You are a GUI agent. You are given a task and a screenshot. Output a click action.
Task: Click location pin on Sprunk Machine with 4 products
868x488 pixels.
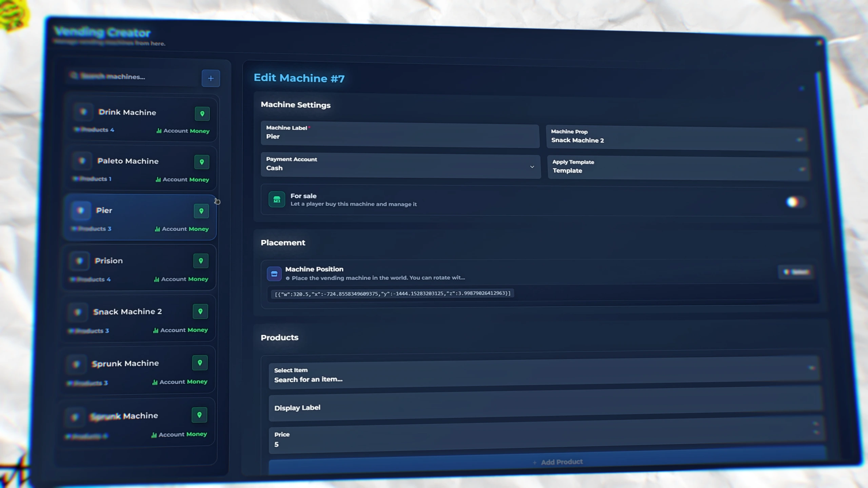(199, 415)
